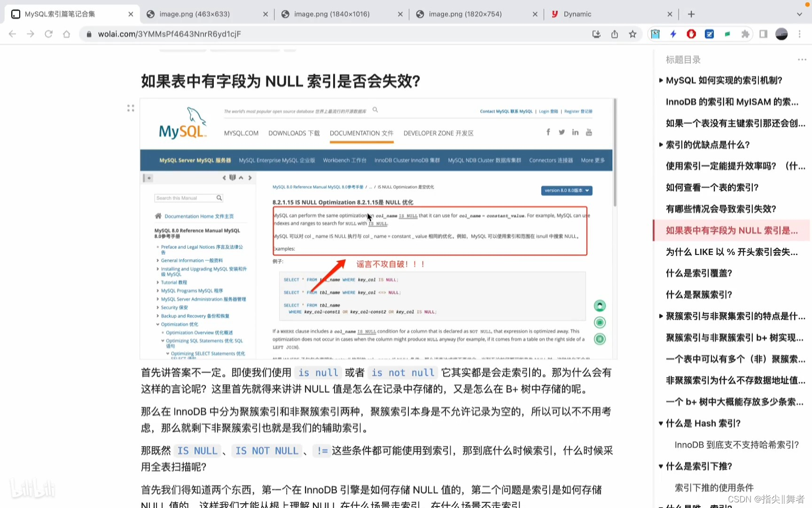This screenshot has height=508, width=812.
Task: Install app icon in address bar
Action: (x=596, y=34)
